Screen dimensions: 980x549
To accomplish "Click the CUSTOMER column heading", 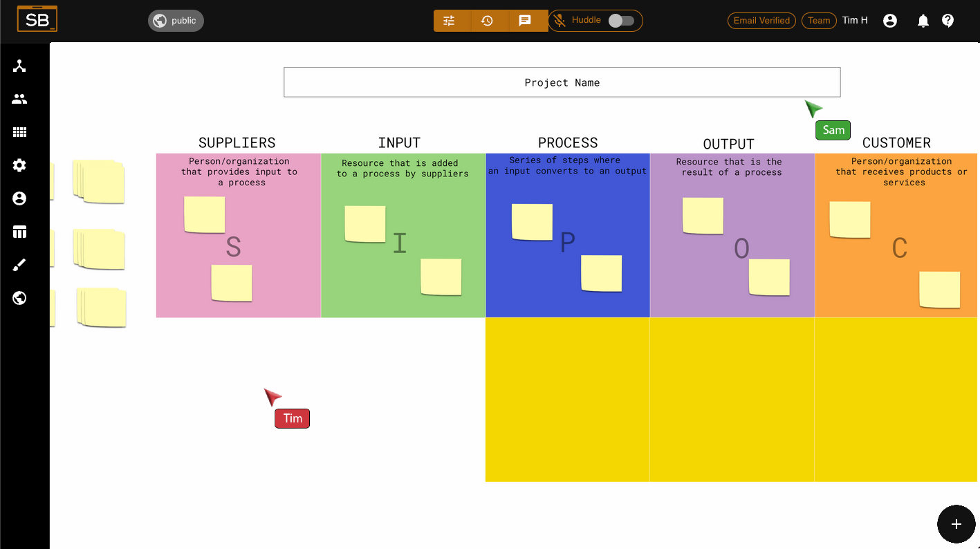I will pyautogui.click(x=896, y=142).
